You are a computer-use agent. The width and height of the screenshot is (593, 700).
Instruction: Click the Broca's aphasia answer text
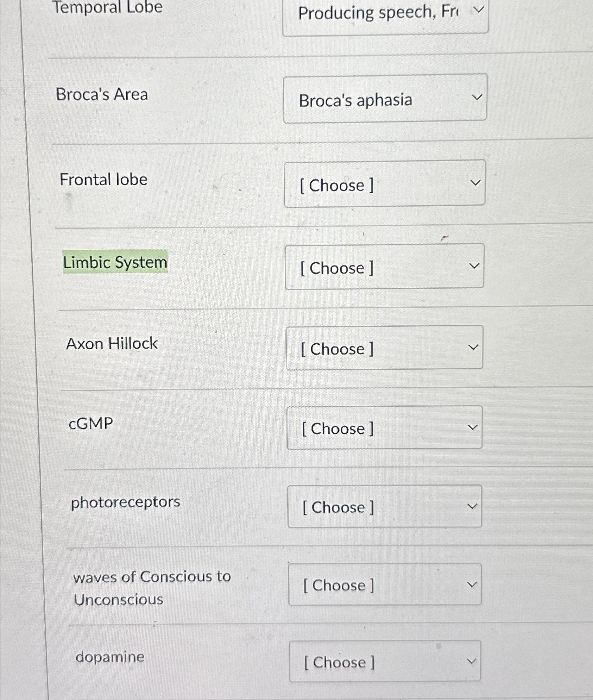(x=355, y=100)
